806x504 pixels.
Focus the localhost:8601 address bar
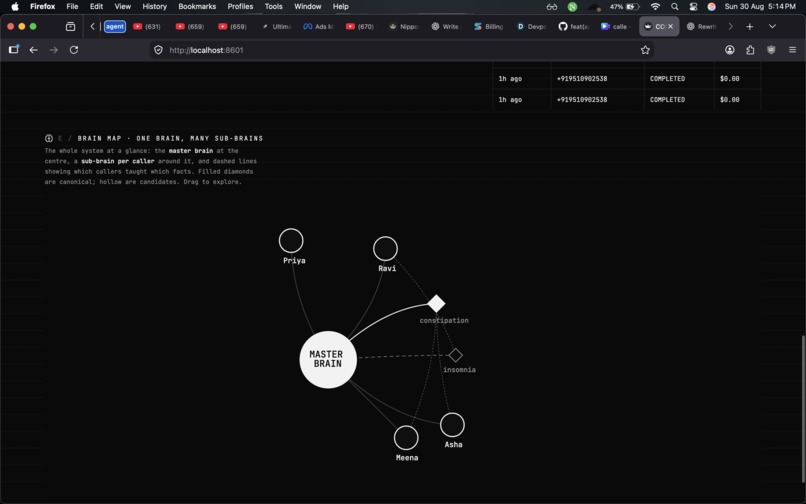[401, 50]
